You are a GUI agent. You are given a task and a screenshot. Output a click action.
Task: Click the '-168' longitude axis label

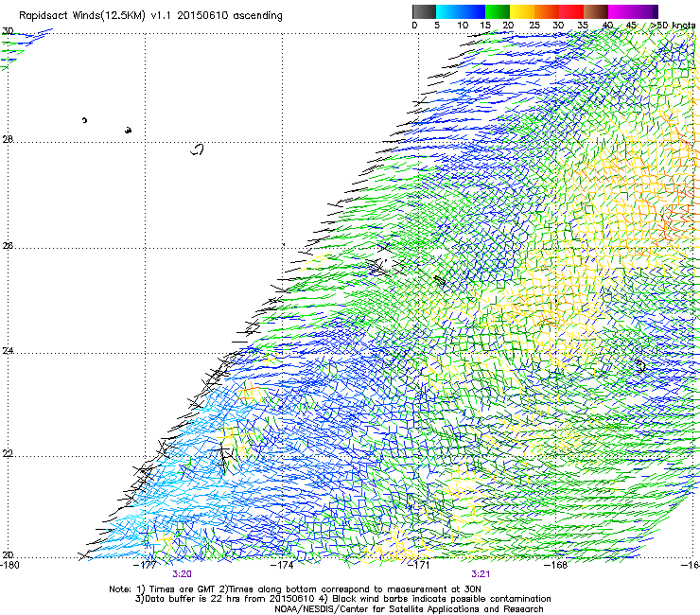pyautogui.click(x=555, y=565)
